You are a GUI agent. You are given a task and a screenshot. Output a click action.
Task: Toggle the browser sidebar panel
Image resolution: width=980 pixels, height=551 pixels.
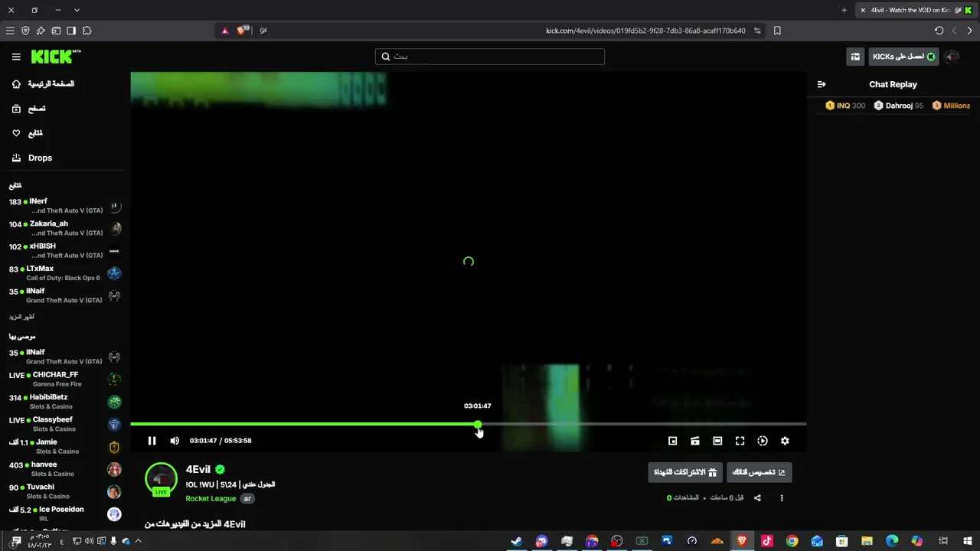(x=71, y=31)
